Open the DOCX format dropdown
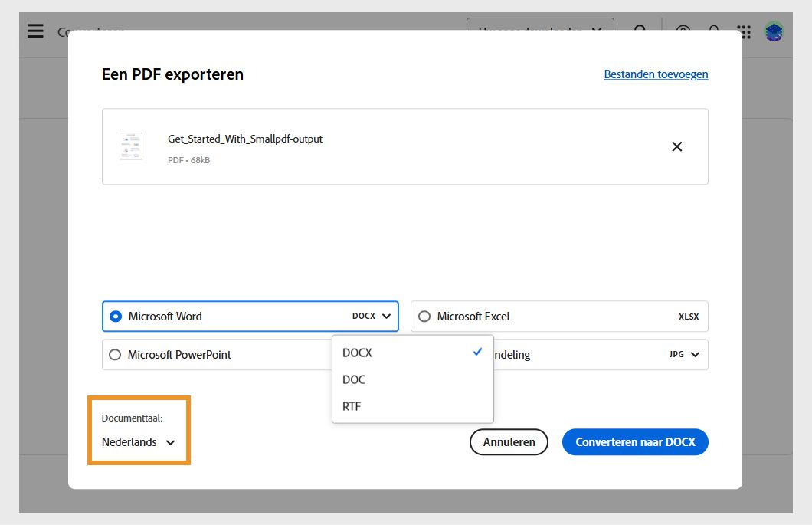Screen dimensions: 812x525 [371, 316]
